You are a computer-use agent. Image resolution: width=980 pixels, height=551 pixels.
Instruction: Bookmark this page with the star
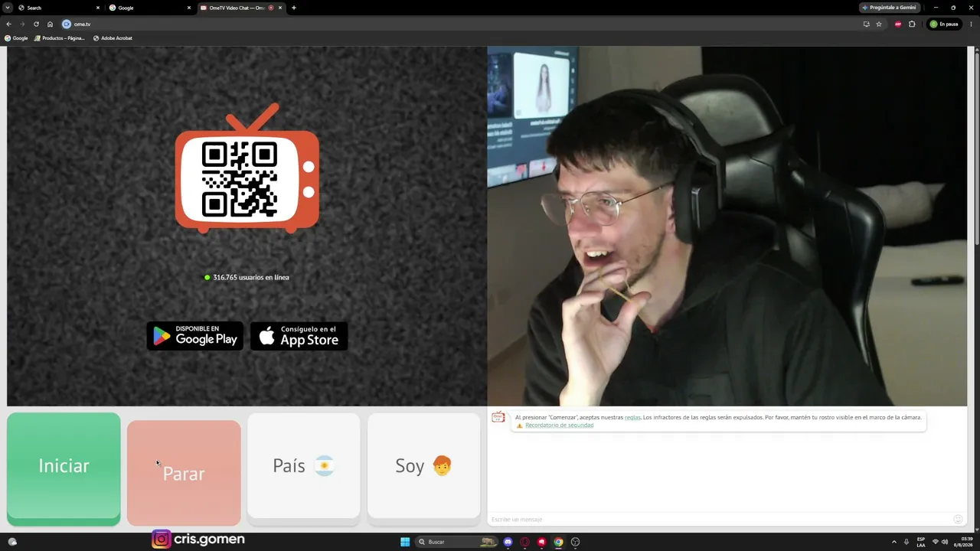(x=879, y=24)
